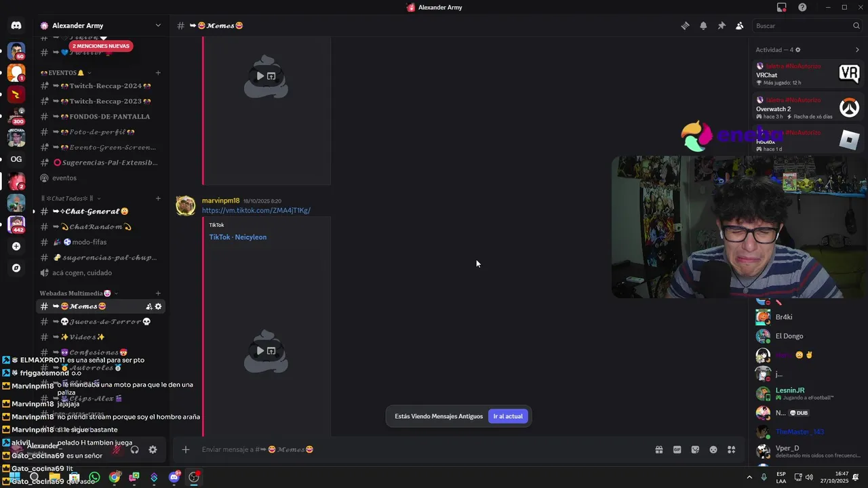Image resolution: width=868 pixels, height=488 pixels.
Task: Toggle headphone deafen in user panel
Action: 134,449
